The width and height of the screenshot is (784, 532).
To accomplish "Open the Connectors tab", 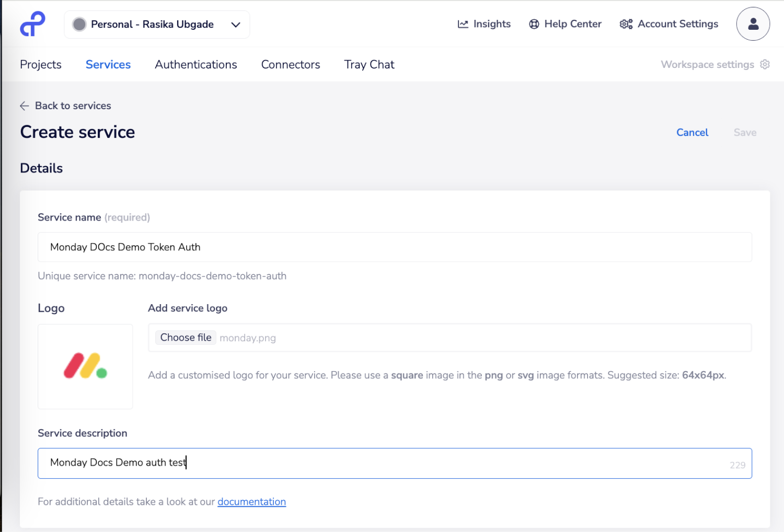I will click(x=291, y=64).
